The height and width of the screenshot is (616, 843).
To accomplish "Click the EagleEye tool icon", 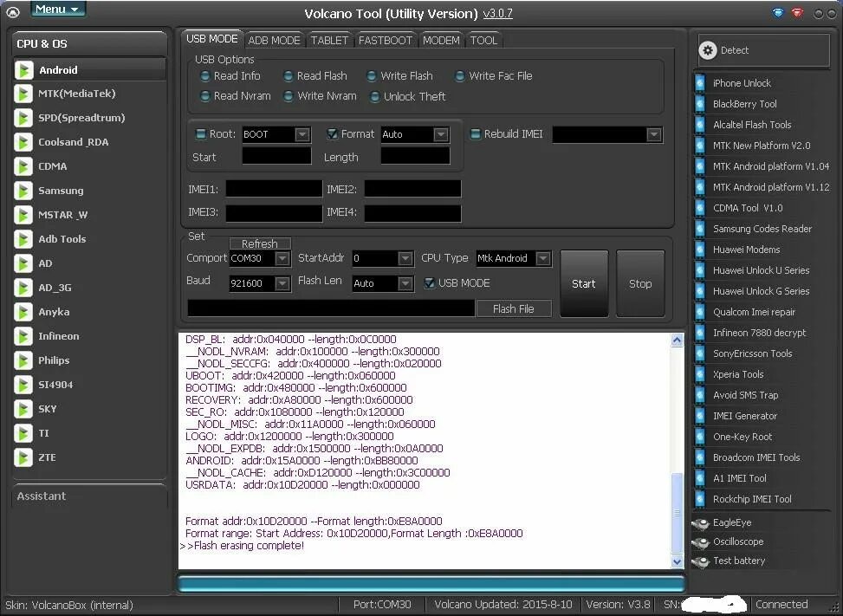I will click(701, 523).
